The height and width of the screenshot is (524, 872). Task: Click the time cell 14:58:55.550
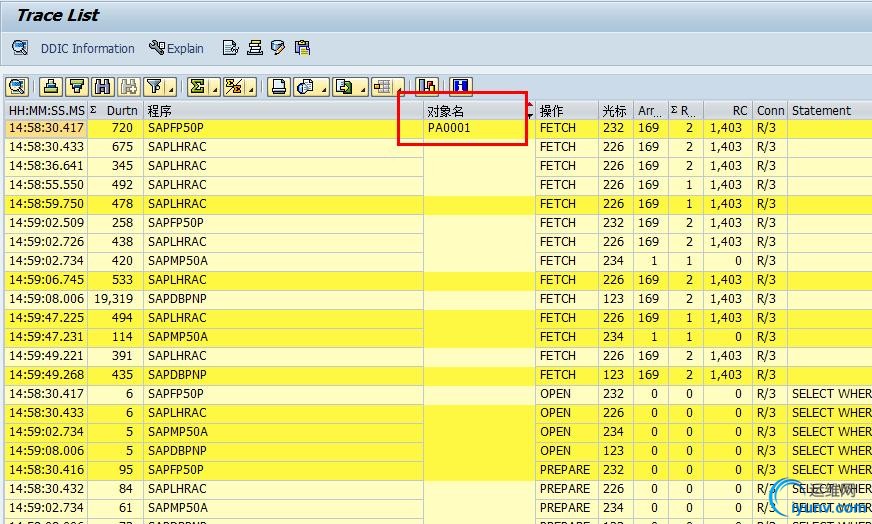[x=47, y=185]
